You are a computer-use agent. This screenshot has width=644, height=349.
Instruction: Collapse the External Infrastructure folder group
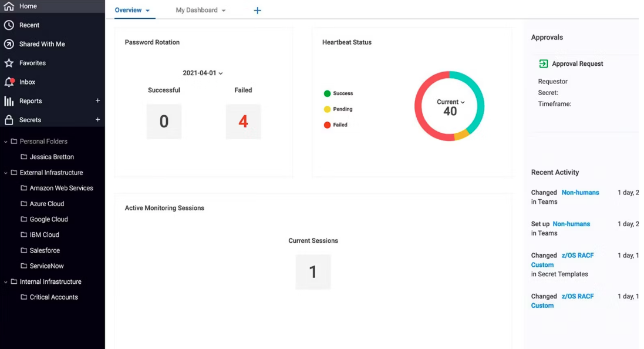5,172
